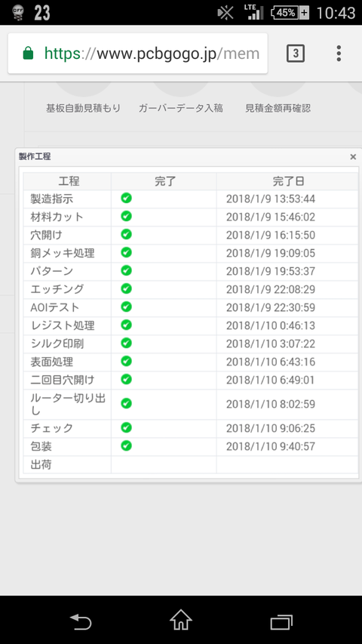Select the シルク印刷 process row label
This screenshot has height=644, width=362.
(57, 344)
